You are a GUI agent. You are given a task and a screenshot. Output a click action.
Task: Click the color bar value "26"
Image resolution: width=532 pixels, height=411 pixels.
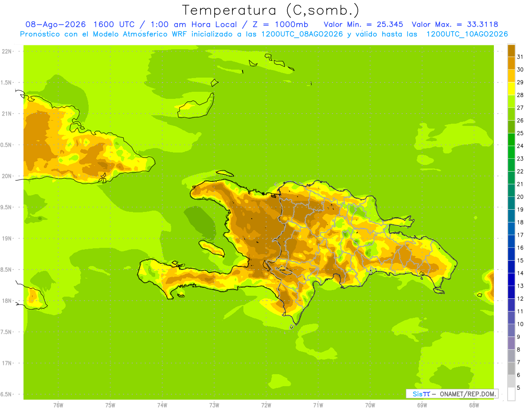click(x=520, y=120)
